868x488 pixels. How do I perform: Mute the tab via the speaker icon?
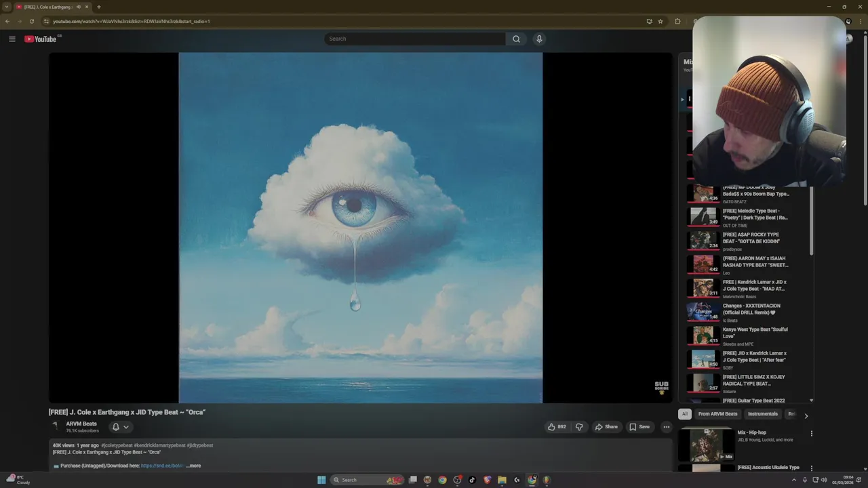coord(79,7)
